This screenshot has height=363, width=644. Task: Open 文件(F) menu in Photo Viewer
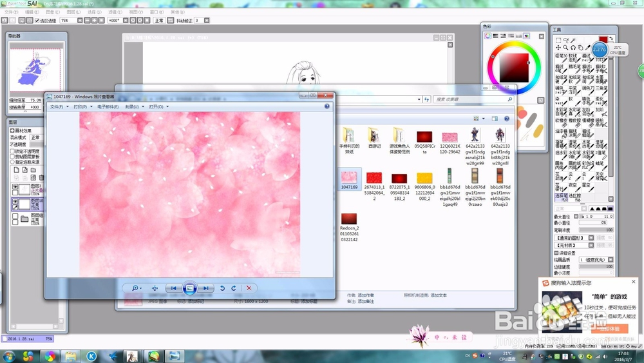pos(59,107)
